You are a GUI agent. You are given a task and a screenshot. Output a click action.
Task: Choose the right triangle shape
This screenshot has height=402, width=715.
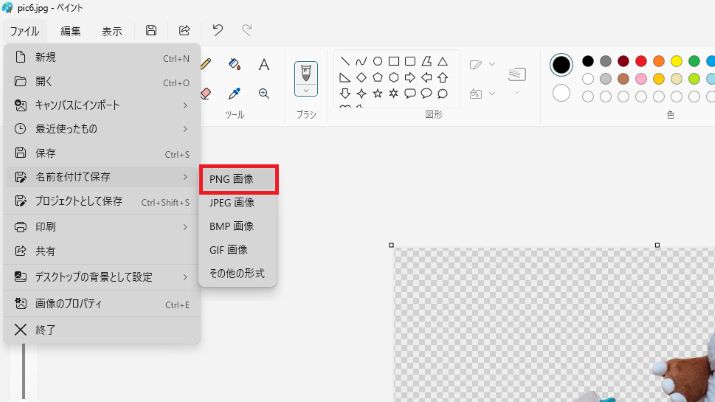coord(345,77)
